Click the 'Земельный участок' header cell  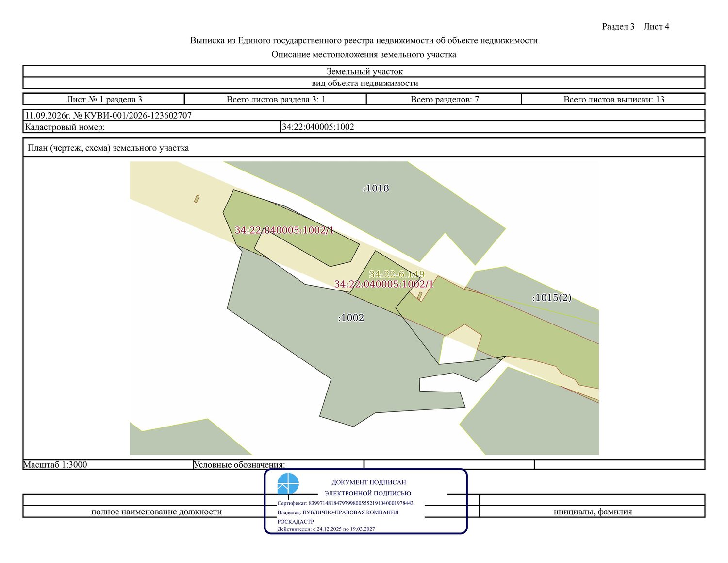click(x=364, y=71)
